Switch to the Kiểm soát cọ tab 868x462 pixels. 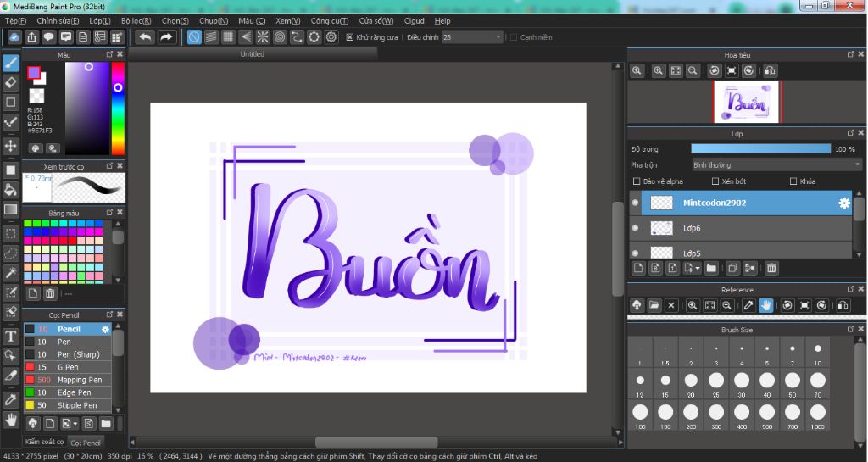coord(44,442)
